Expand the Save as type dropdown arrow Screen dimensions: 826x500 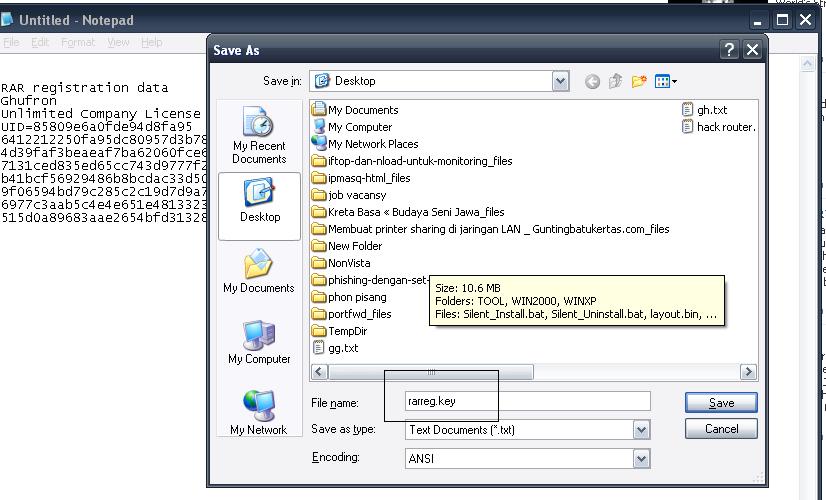tap(641, 430)
